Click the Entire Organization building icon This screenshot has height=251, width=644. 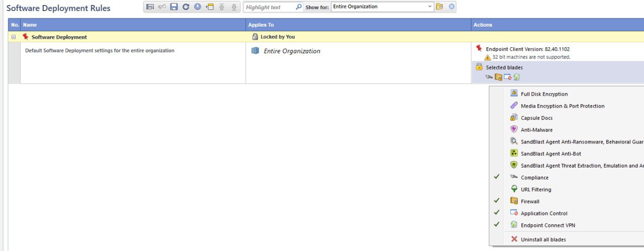[255, 51]
